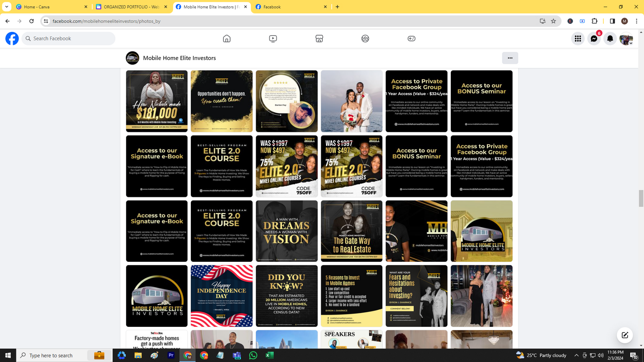The image size is (644, 362).
Task: Open a new browser tab
Action: (338, 7)
